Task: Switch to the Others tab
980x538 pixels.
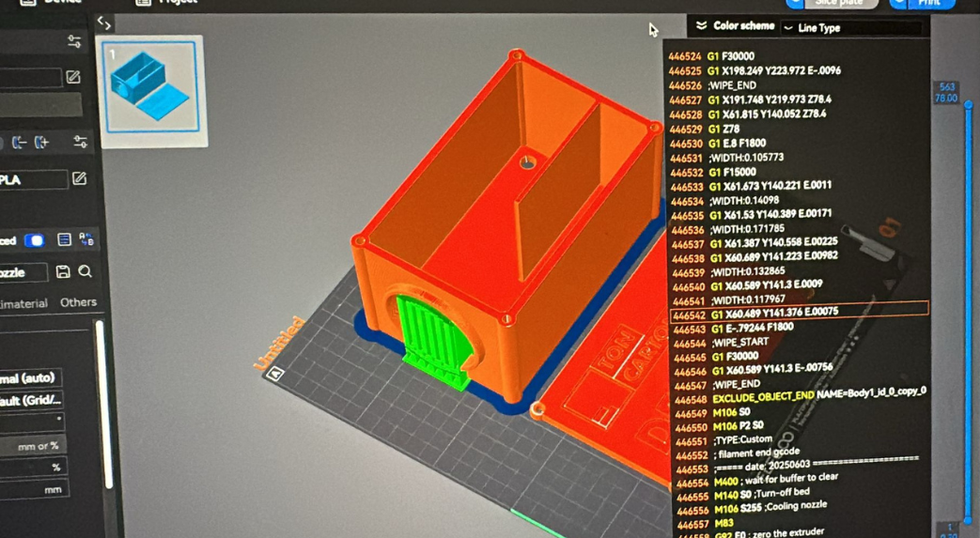Action: coord(78,302)
